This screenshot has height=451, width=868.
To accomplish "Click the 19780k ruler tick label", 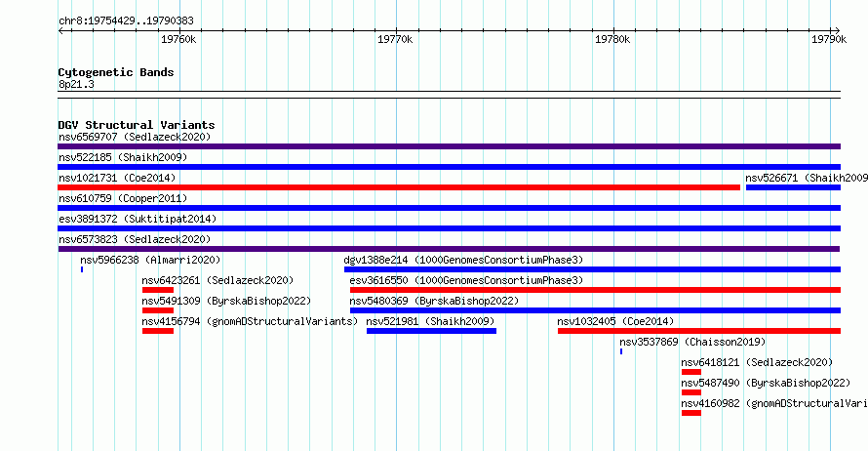I will 612,39.
